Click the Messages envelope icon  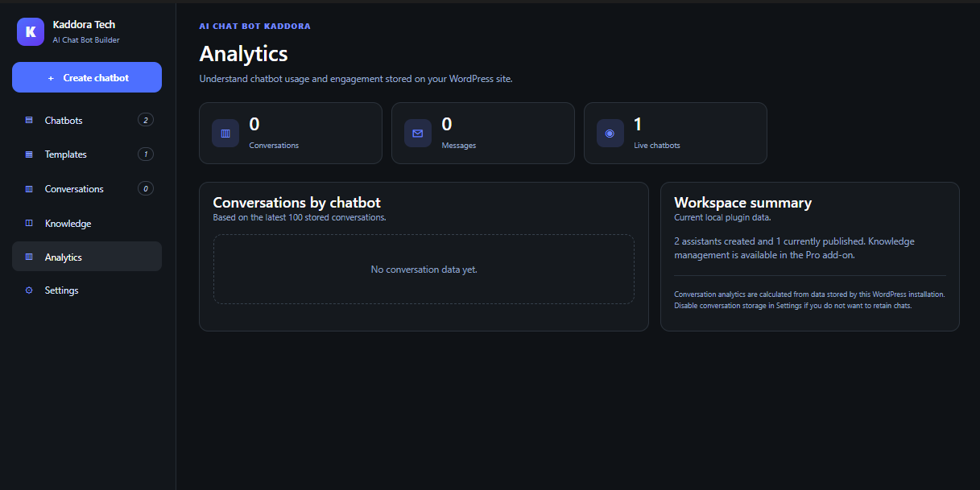point(418,134)
